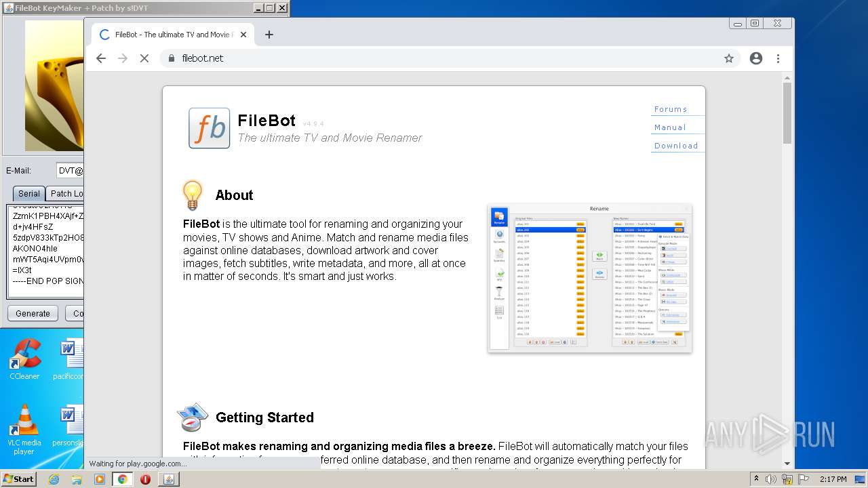Screen dimensions: 868x488
Task: Launch Windows Media Player from taskbar
Action: point(100,479)
